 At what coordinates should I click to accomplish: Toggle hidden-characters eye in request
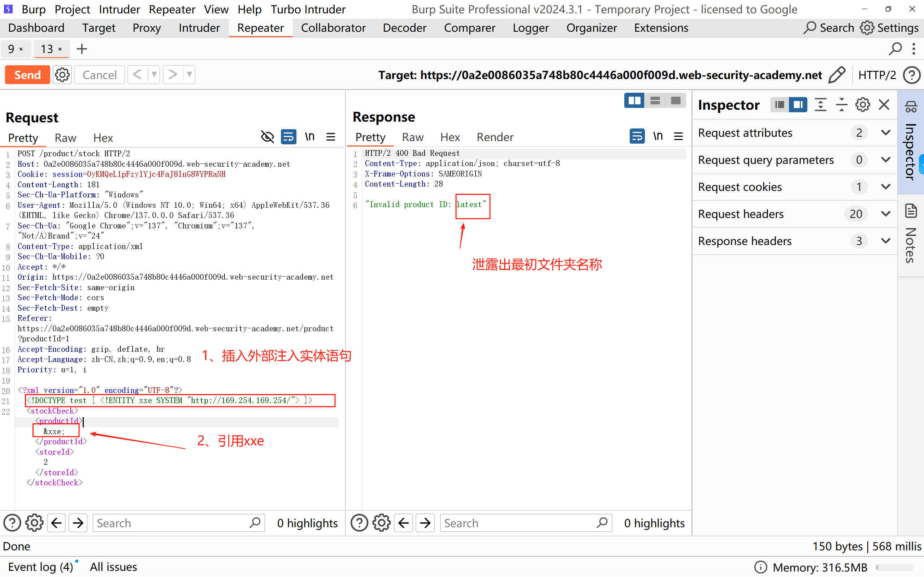pos(267,137)
